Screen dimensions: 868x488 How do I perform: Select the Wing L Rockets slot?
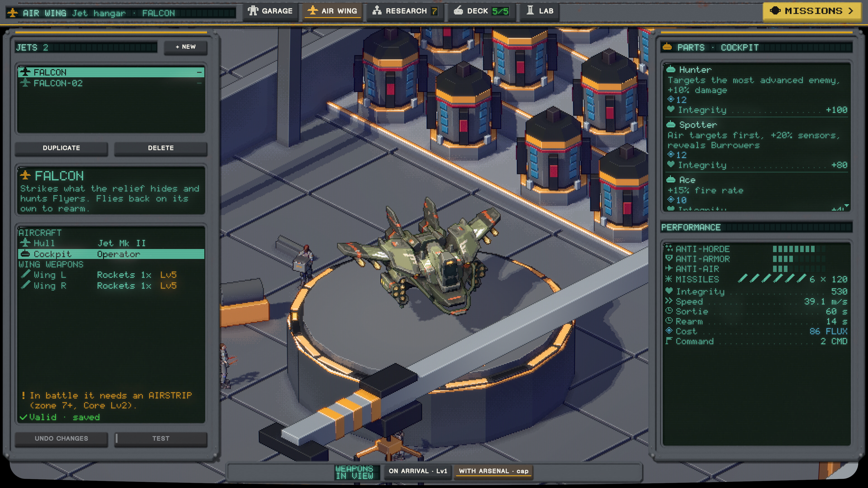[x=111, y=275]
